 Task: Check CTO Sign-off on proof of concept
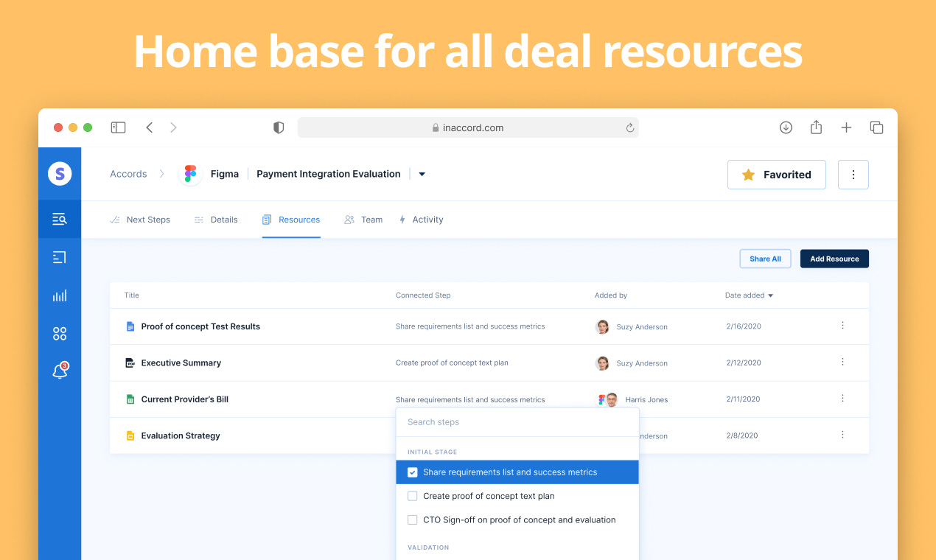(x=413, y=519)
